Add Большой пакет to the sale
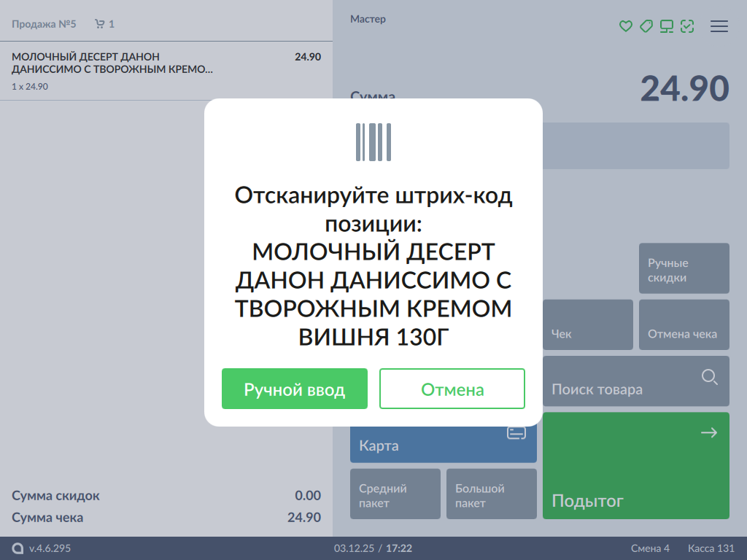747x560 pixels. tap(491, 494)
